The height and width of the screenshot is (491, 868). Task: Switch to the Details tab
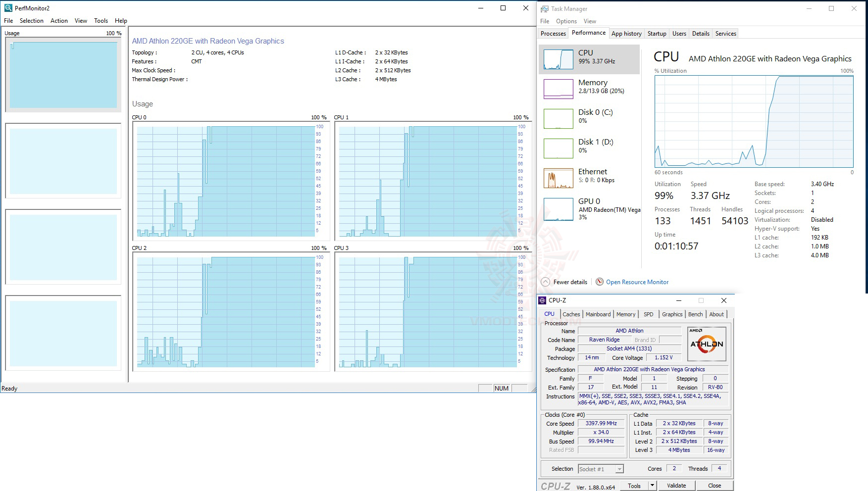pos(701,34)
